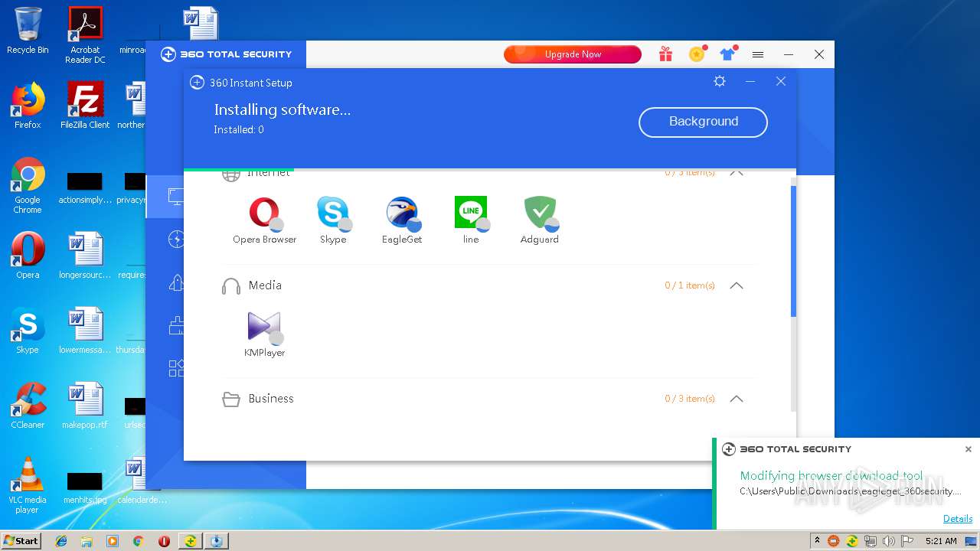The width and height of the screenshot is (980, 551).
Task: Launch Internet Explorer from the taskbar
Action: [61, 541]
